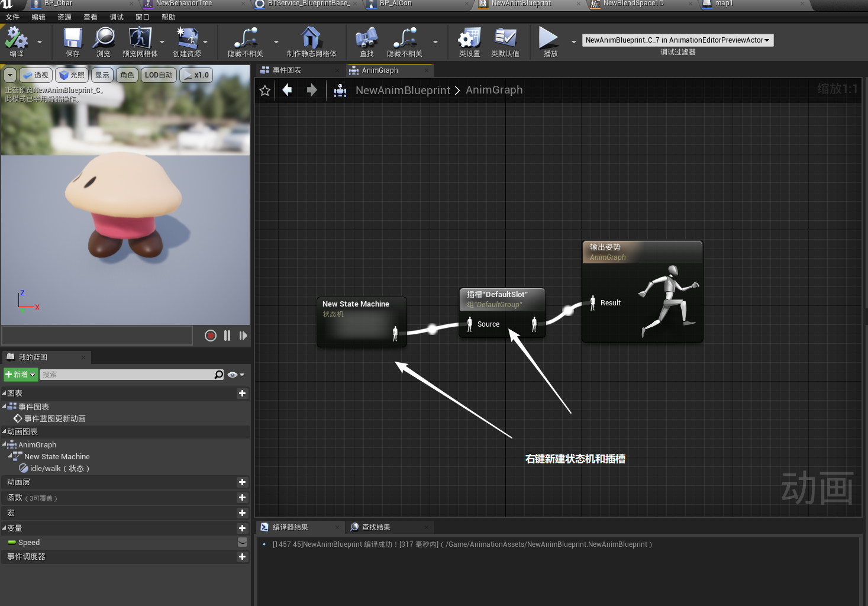This screenshot has height=606, width=868.
Task: Browse to asset with 浏览 icon
Action: point(104,42)
